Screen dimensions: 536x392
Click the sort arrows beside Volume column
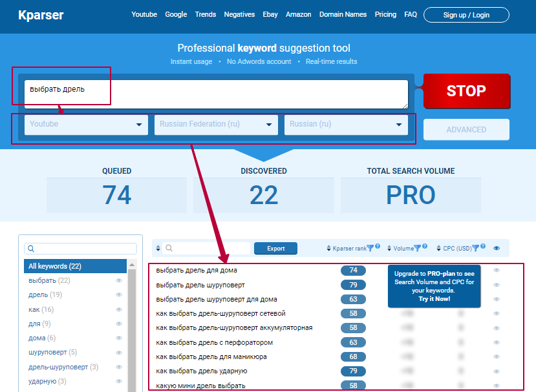[389, 248]
